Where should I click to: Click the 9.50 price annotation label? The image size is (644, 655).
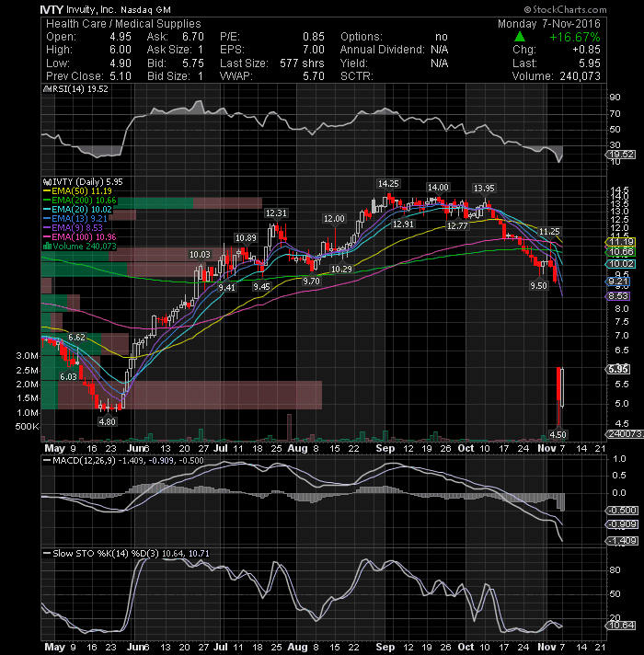point(538,286)
